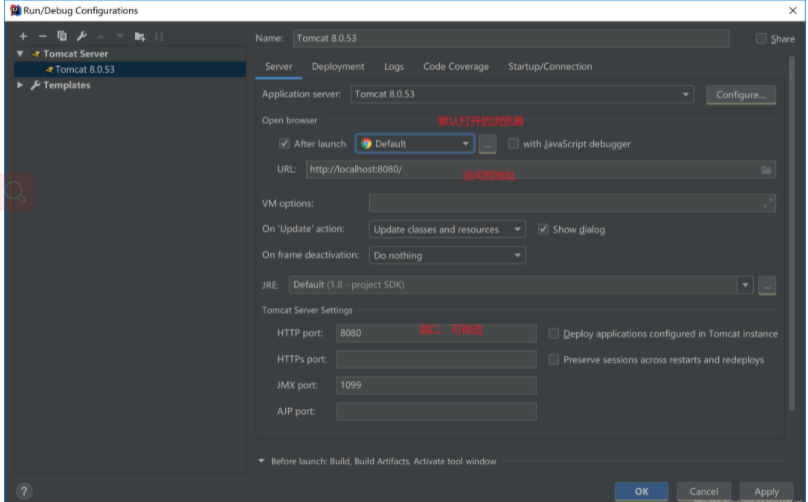Open the Default browser dropdown
This screenshot has height=502, width=808.
click(x=415, y=143)
